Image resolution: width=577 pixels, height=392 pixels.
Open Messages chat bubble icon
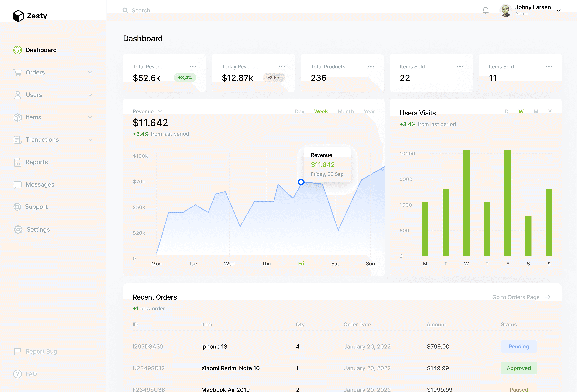(17, 185)
